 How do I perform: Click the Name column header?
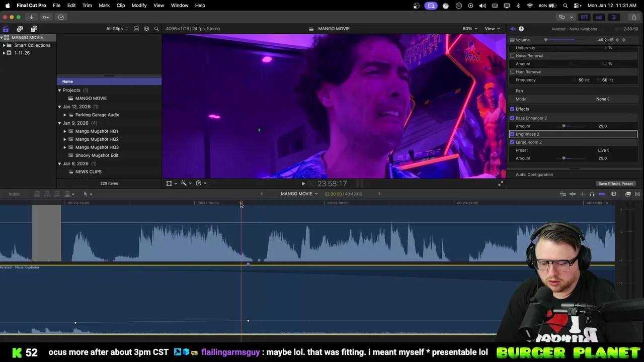[x=109, y=81]
